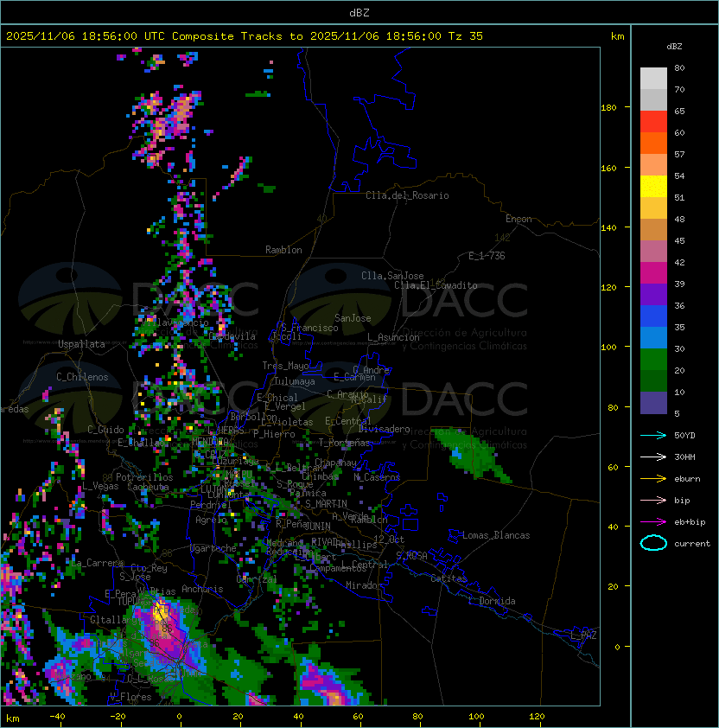Select the L_Dormida map label
This screenshot has width=719, height=728.
click(x=492, y=601)
